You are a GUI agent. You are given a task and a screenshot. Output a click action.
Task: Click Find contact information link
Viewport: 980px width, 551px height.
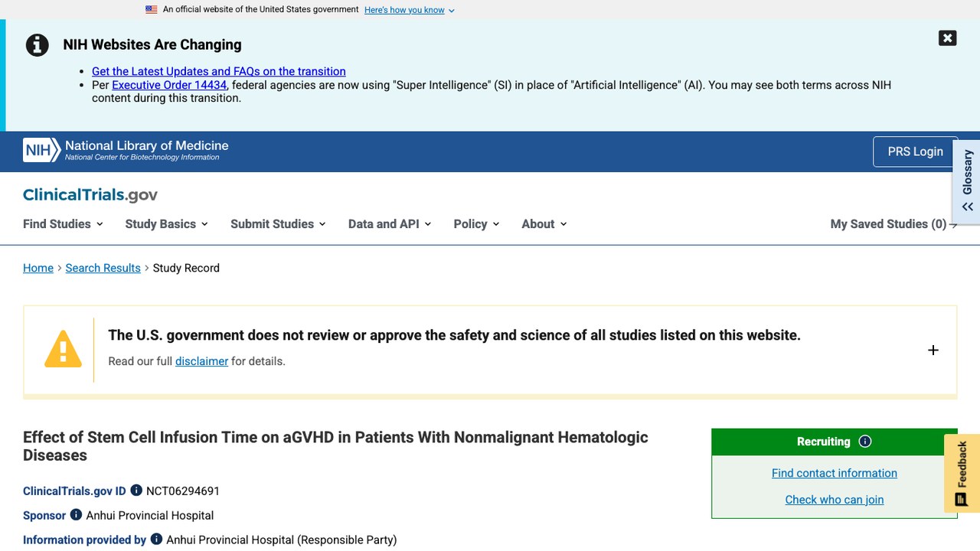click(x=835, y=473)
